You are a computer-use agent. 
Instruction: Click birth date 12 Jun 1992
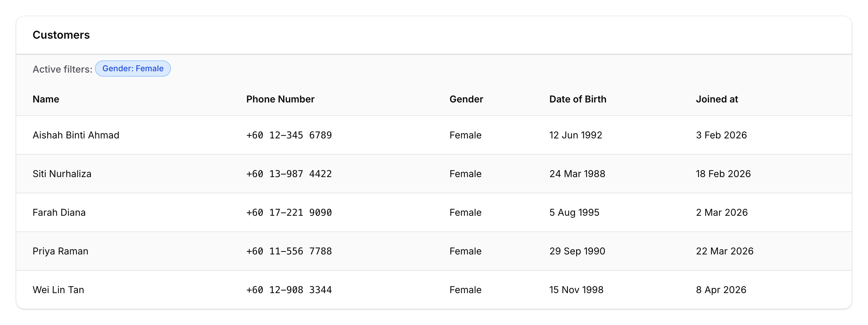pyautogui.click(x=576, y=135)
